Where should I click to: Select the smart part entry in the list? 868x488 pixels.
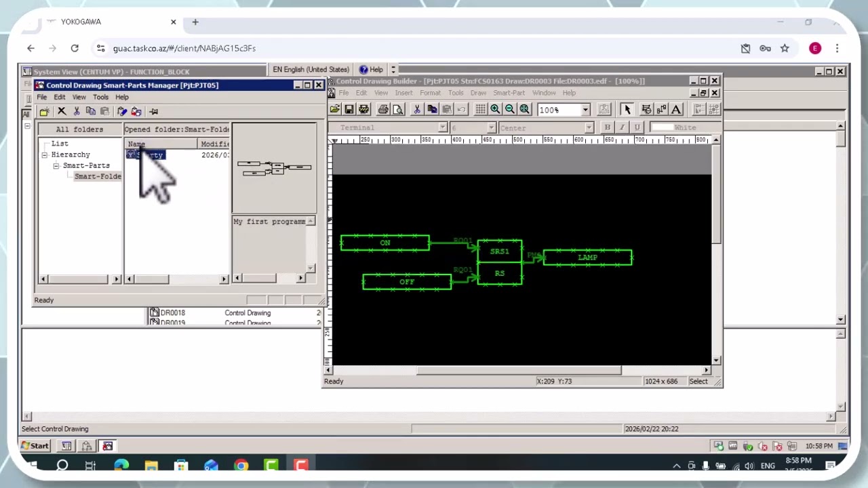146,155
